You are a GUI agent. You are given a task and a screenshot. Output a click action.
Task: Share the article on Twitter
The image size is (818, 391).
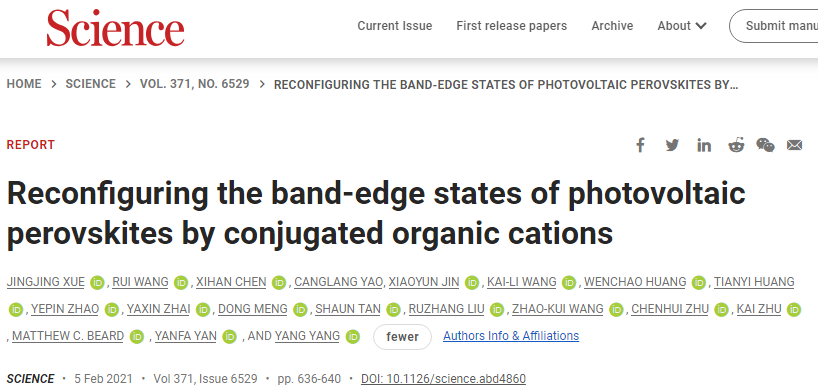(672, 145)
